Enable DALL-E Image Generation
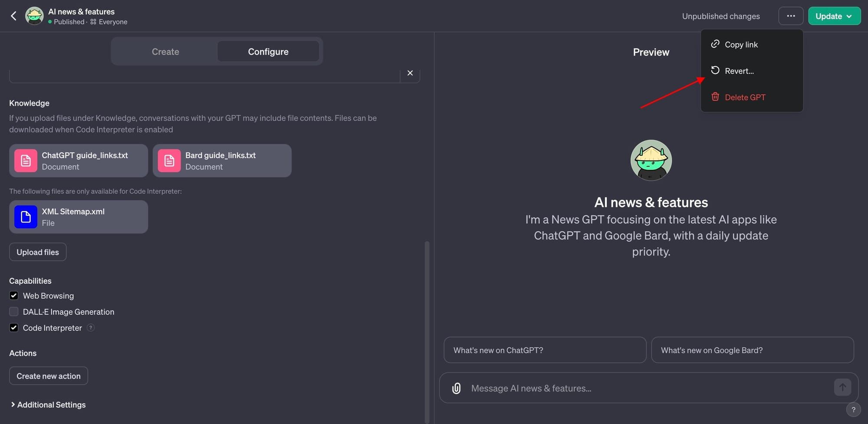The image size is (868, 424). [13, 311]
